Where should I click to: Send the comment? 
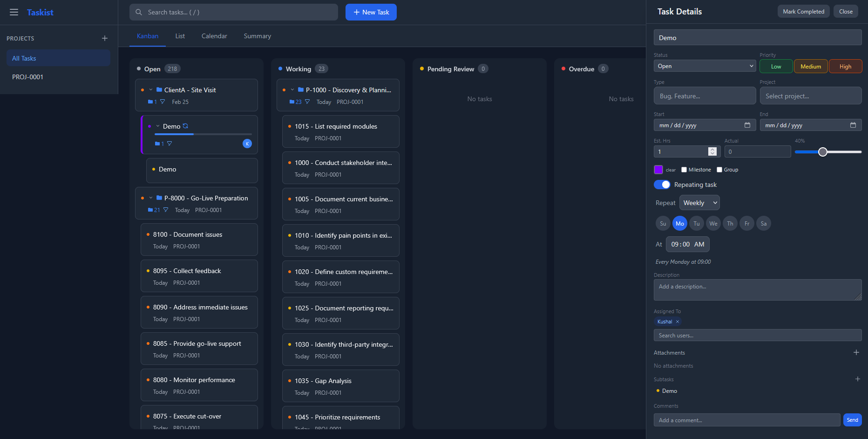(853, 420)
